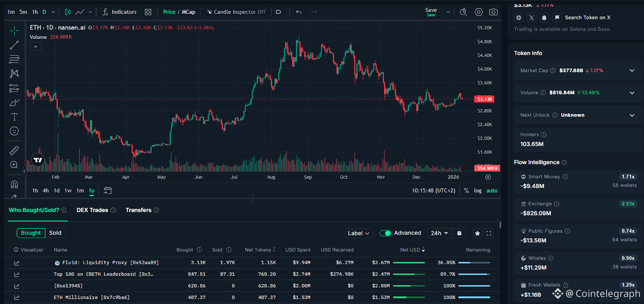This screenshot has height=304, width=644.
Task: Click the undo arrow in toolbar
Action: click(x=299, y=12)
